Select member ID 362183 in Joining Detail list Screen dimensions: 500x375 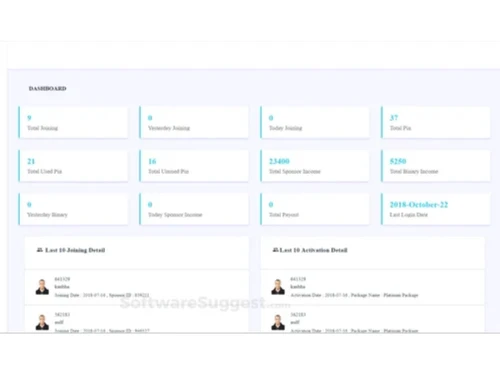coord(62,314)
